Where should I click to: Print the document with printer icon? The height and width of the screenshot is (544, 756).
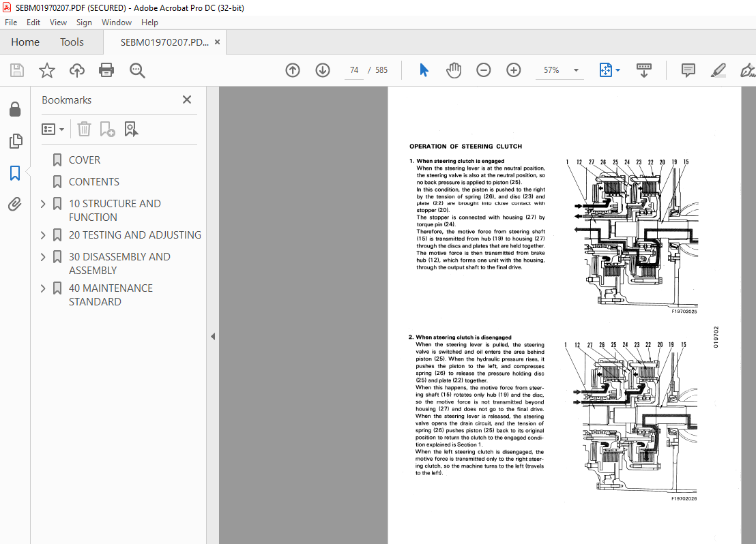[x=106, y=70]
